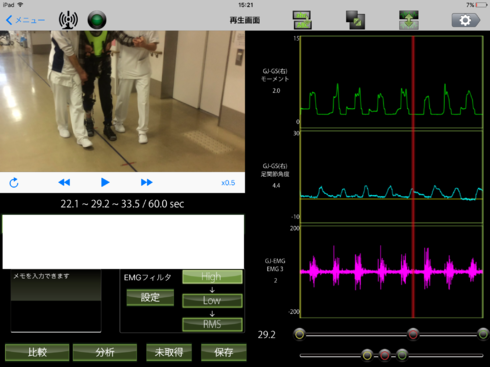
Task: Click the 比較 compare button
Action: [37, 352]
